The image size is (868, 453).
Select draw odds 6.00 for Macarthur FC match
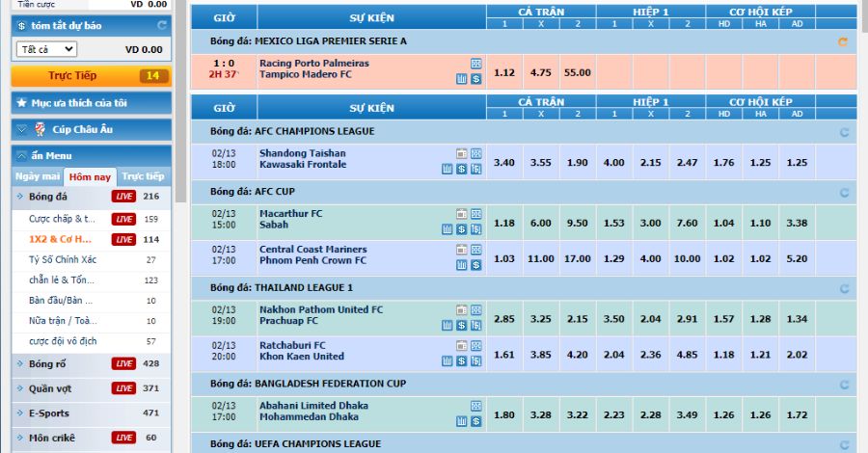point(541,223)
